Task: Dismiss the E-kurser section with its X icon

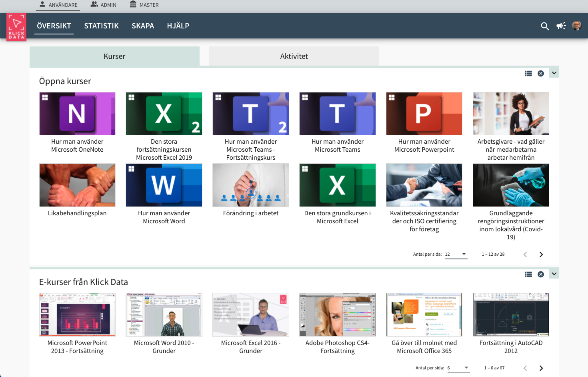Action: (541, 274)
